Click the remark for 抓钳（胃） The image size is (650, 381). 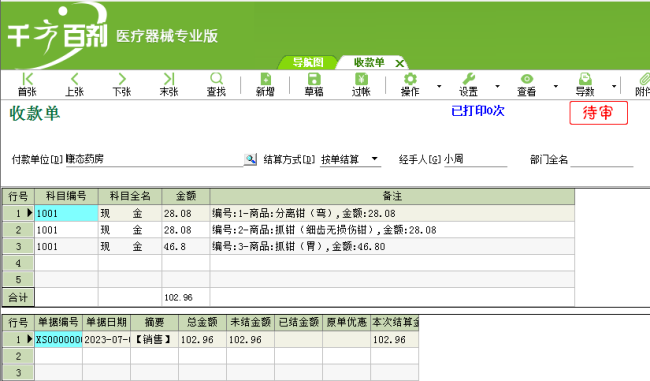tap(392, 247)
